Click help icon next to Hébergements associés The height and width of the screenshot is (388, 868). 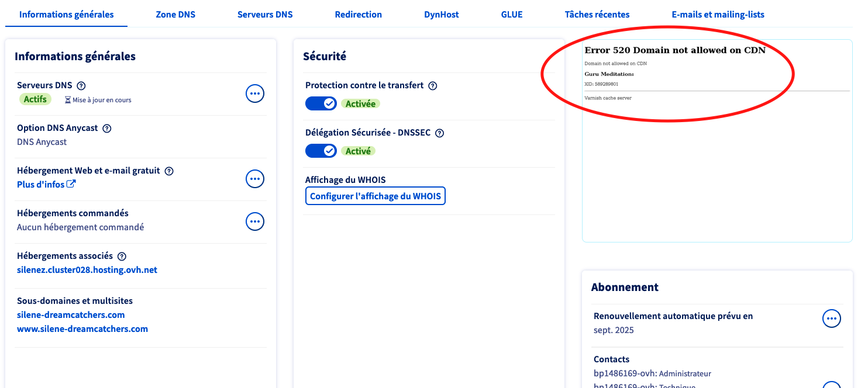point(122,257)
